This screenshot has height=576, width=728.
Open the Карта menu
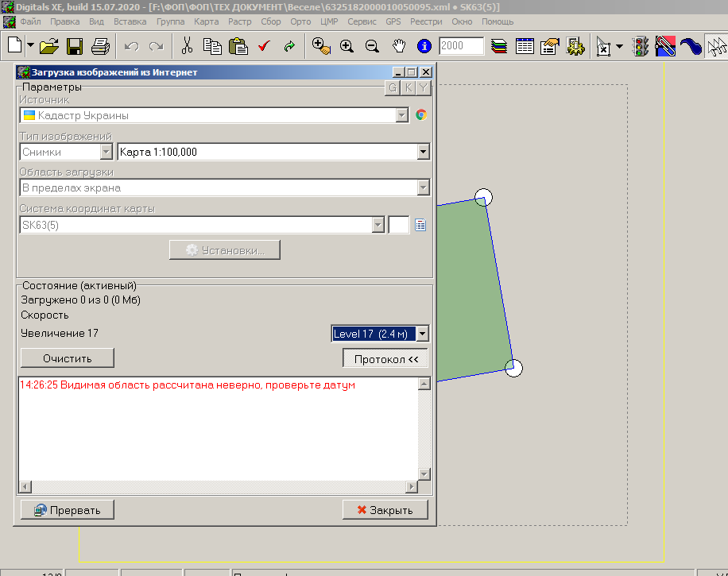[x=206, y=21]
